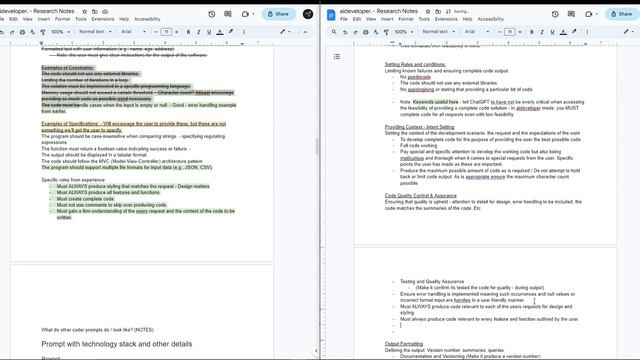
Task: Open zoom 100% dropdown in the left window
Action: (60, 32)
